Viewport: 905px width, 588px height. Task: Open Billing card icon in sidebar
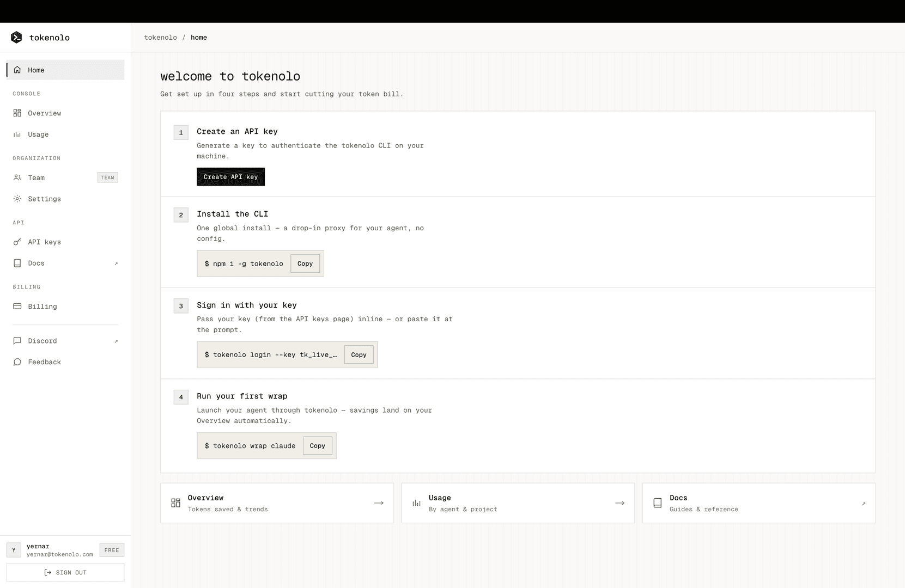[17, 307]
